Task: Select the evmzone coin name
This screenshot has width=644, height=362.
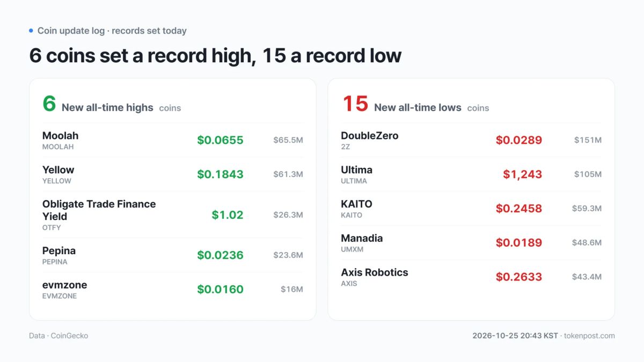Action: pyautogui.click(x=64, y=285)
